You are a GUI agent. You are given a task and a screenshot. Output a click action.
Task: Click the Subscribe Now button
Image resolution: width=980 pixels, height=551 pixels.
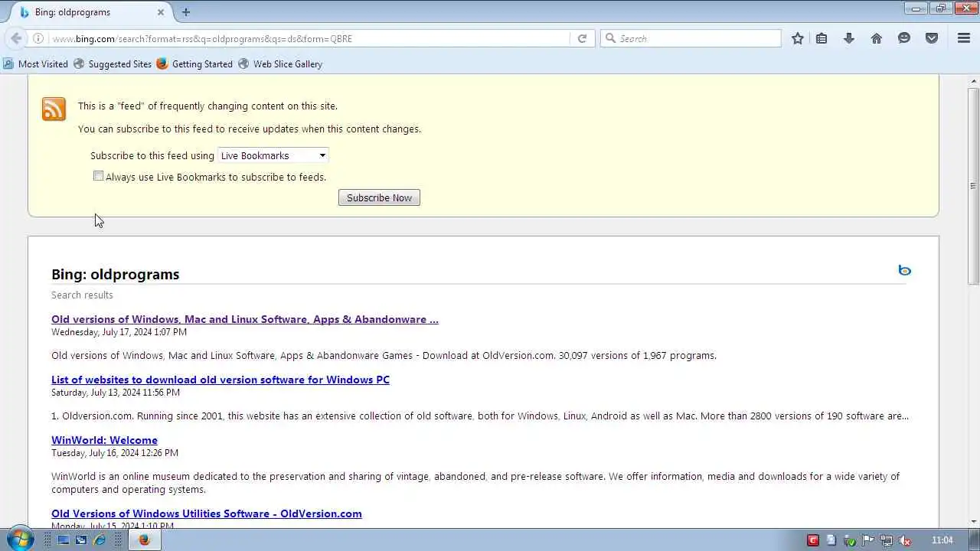coord(379,197)
